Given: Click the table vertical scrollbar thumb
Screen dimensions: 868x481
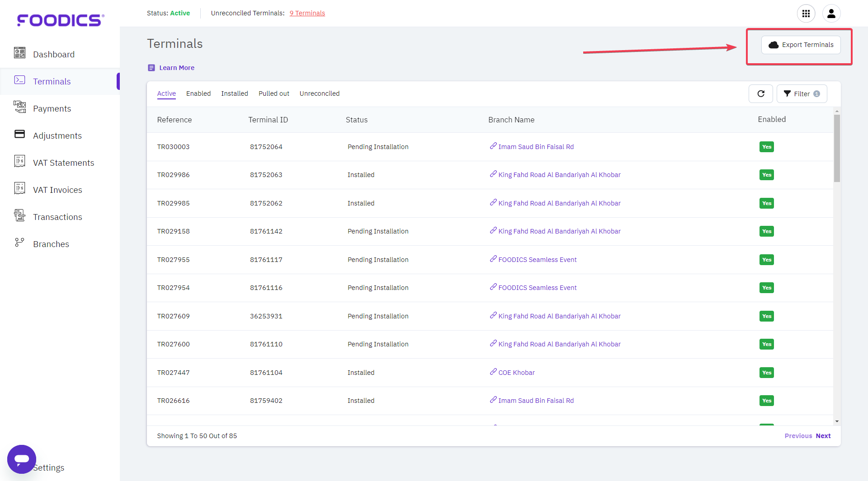Looking at the screenshot, I should tap(837, 148).
